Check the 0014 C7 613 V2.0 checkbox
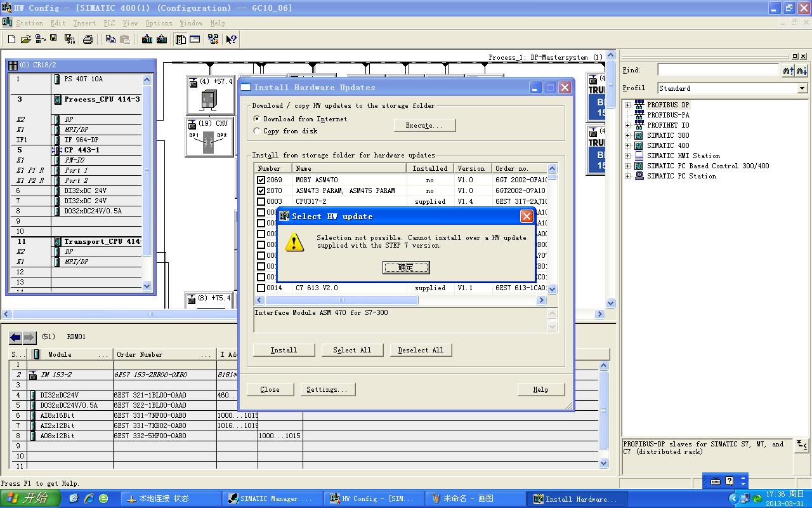The width and height of the screenshot is (812, 508). (261, 288)
